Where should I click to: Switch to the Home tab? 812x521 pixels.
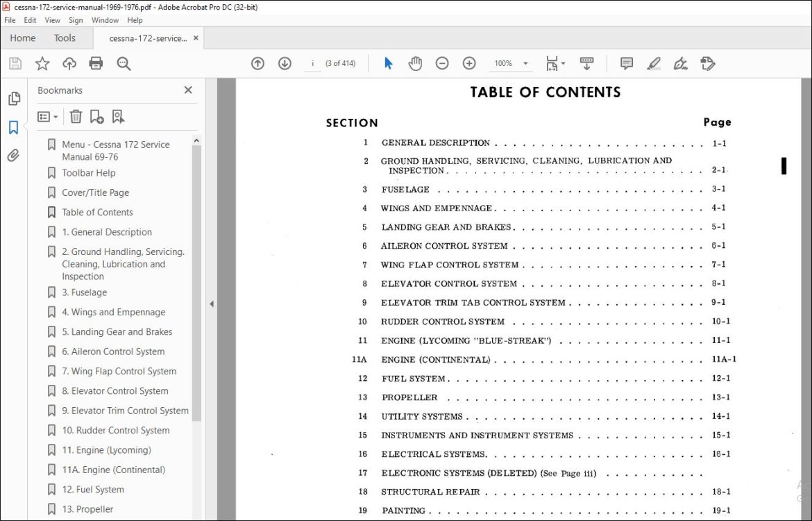23,38
